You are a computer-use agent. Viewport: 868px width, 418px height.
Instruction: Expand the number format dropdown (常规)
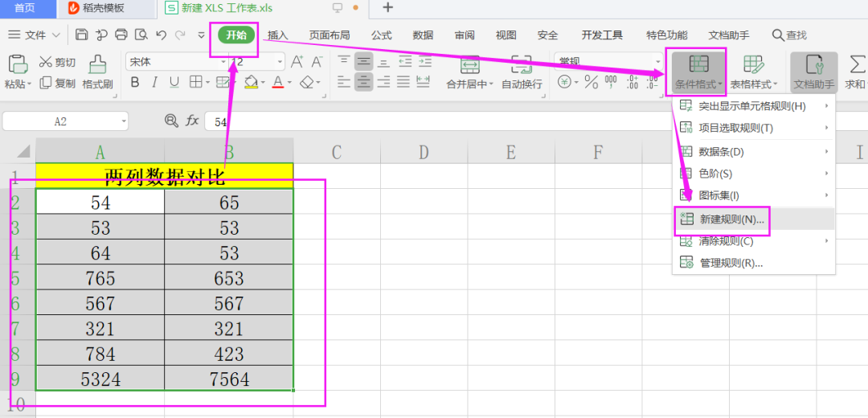point(657,62)
